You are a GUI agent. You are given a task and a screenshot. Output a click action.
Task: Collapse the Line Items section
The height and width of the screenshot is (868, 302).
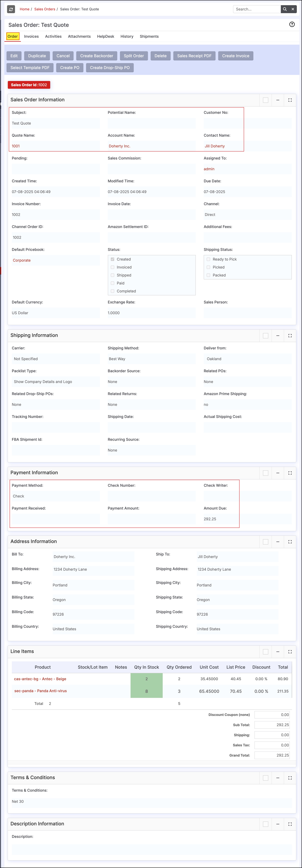(x=278, y=652)
